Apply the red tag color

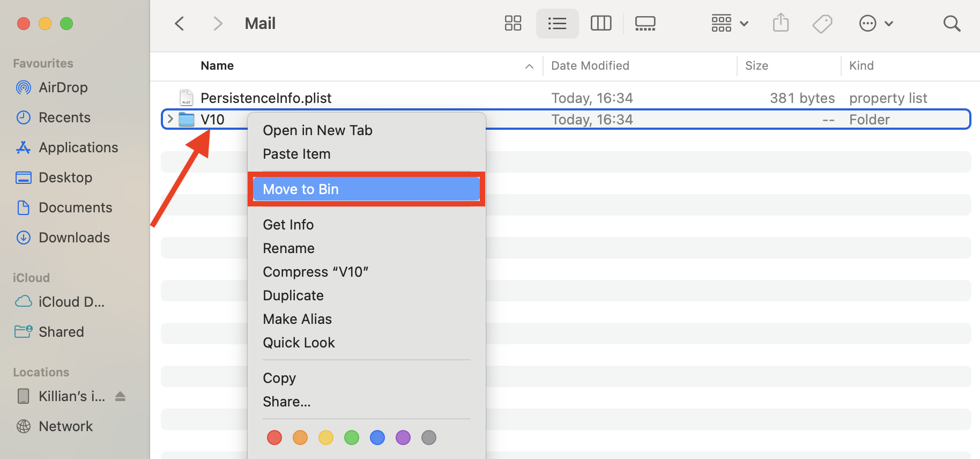pyautogui.click(x=274, y=438)
